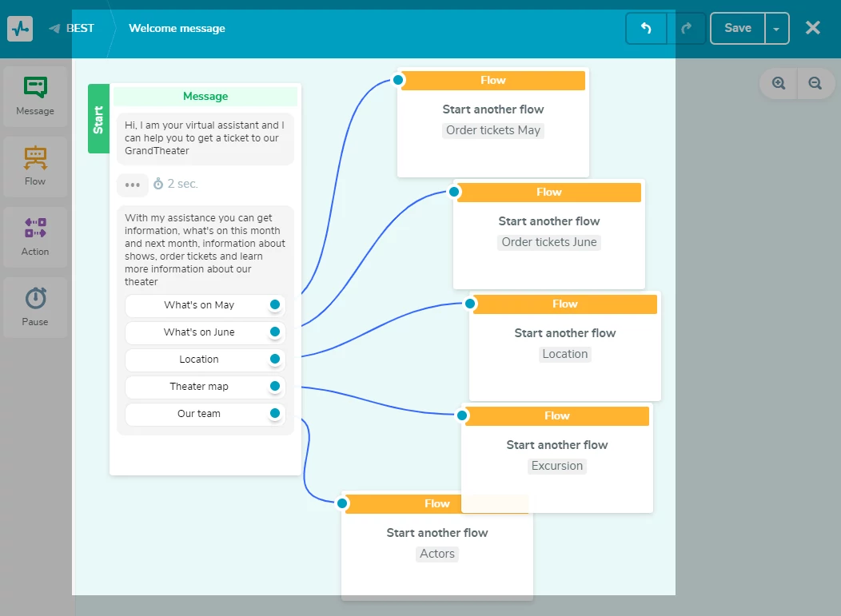
Task: Select the Pause block tool in sidebar
Action: coord(35,307)
